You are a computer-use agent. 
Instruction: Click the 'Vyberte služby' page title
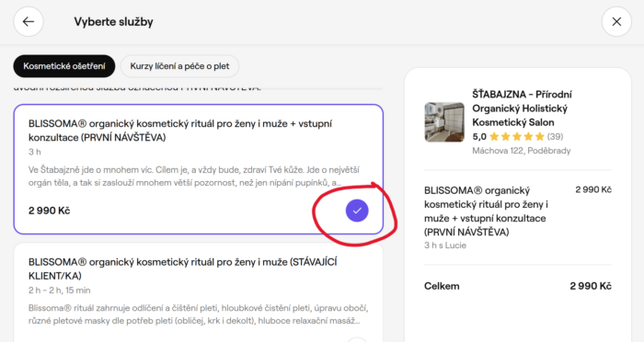click(x=114, y=22)
